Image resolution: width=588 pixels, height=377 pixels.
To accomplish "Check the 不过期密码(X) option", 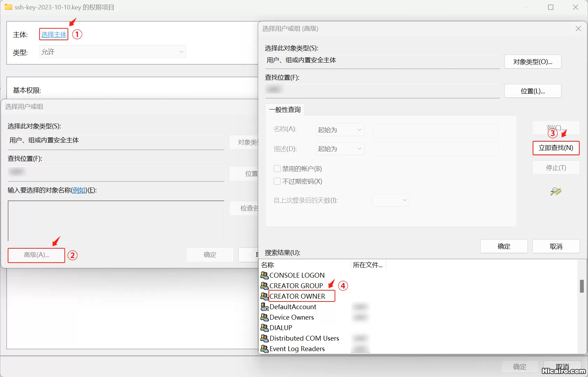I will (x=277, y=181).
